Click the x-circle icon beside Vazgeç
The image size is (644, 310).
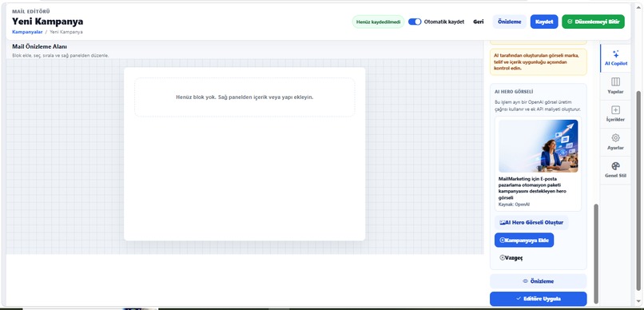coord(502,258)
